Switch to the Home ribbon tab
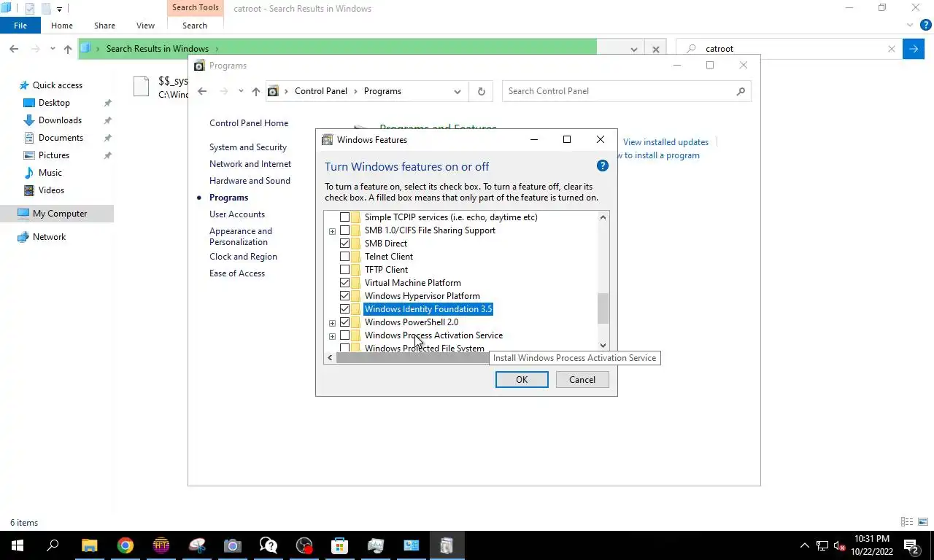 [x=62, y=26]
